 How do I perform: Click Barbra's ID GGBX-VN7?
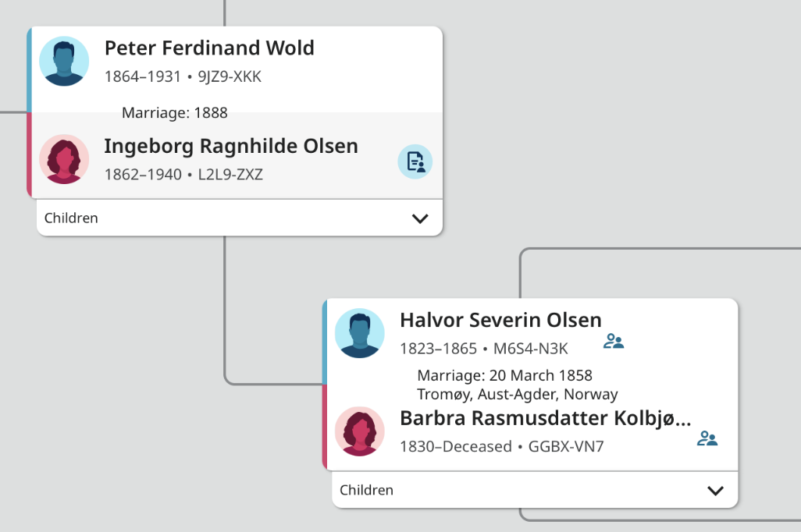click(566, 447)
